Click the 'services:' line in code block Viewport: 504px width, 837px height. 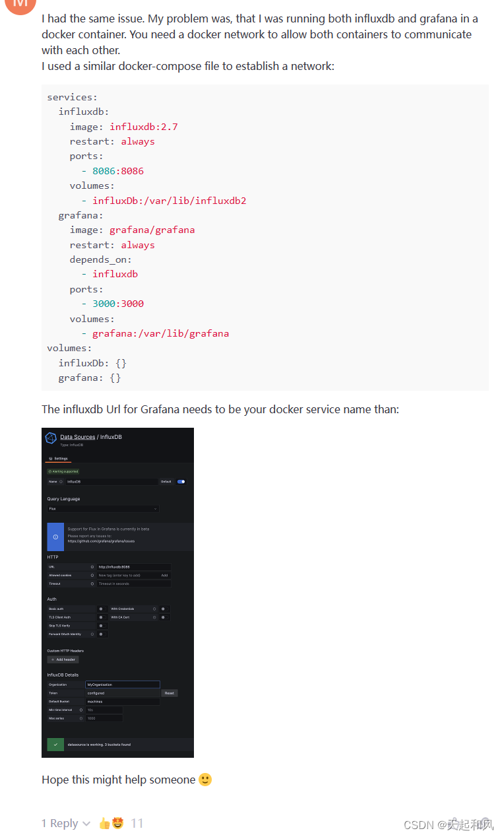[73, 97]
